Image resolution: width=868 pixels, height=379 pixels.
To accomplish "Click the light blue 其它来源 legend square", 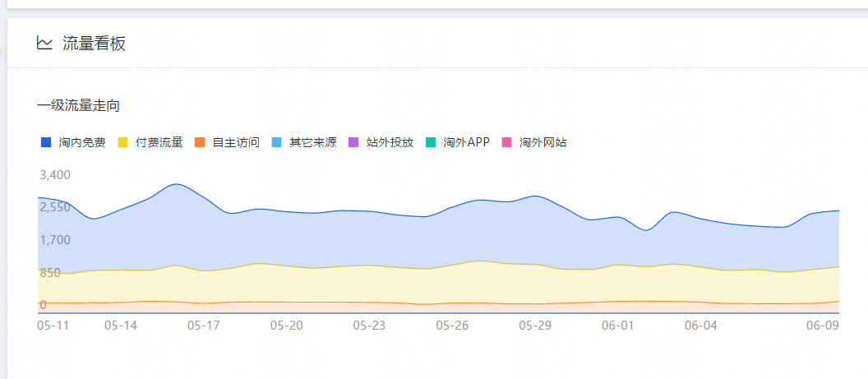I will pos(277,142).
